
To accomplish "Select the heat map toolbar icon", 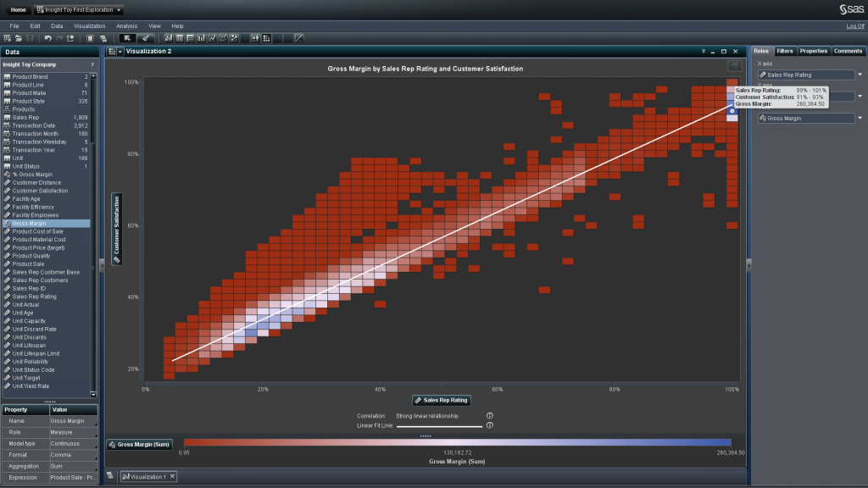I will [266, 38].
